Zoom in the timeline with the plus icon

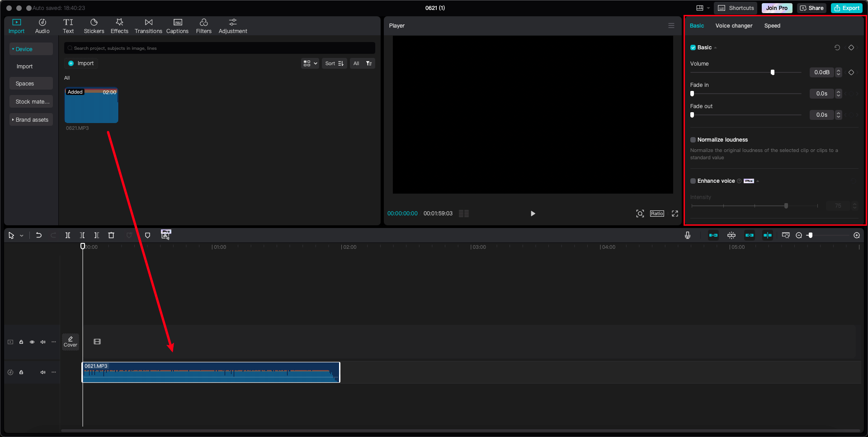pyautogui.click(x=857, y=235)
